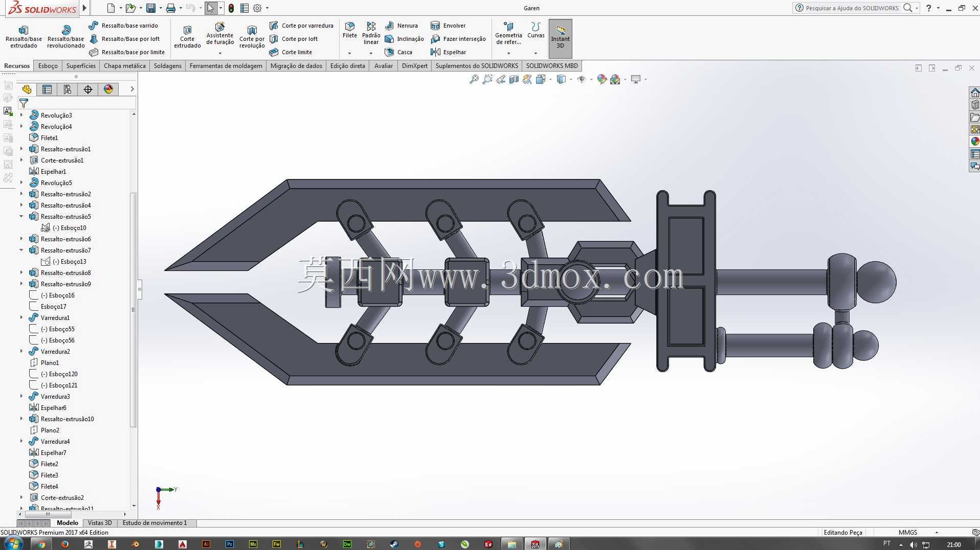Screen dimensions: 980x550
Task: Add a Nervura feature
Action: point(402,26)
